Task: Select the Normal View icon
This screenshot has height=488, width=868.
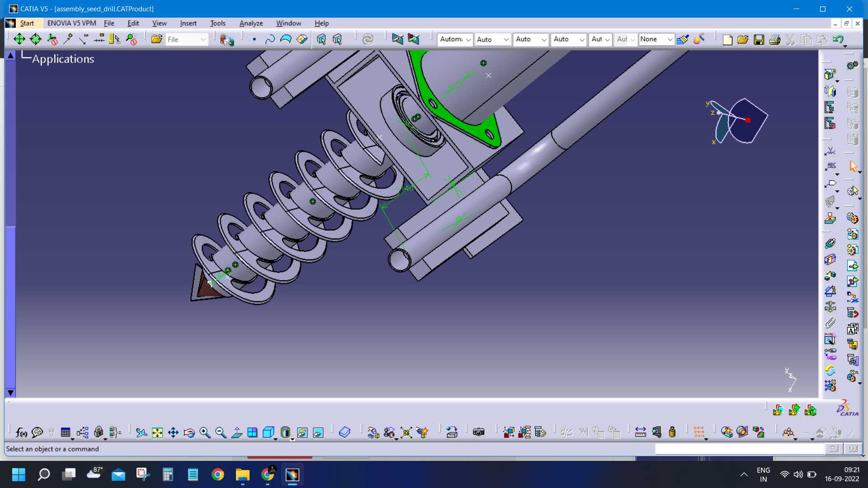Action: point(236,433)
